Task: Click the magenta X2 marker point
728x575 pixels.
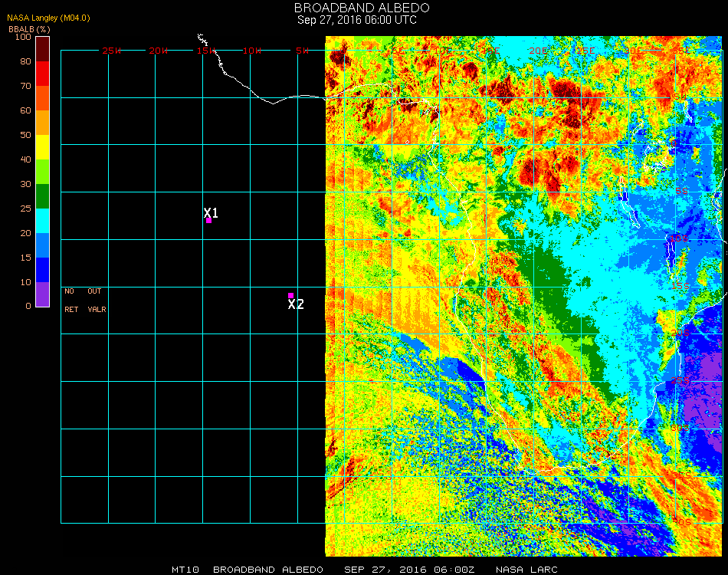Action: click(290, 295)
